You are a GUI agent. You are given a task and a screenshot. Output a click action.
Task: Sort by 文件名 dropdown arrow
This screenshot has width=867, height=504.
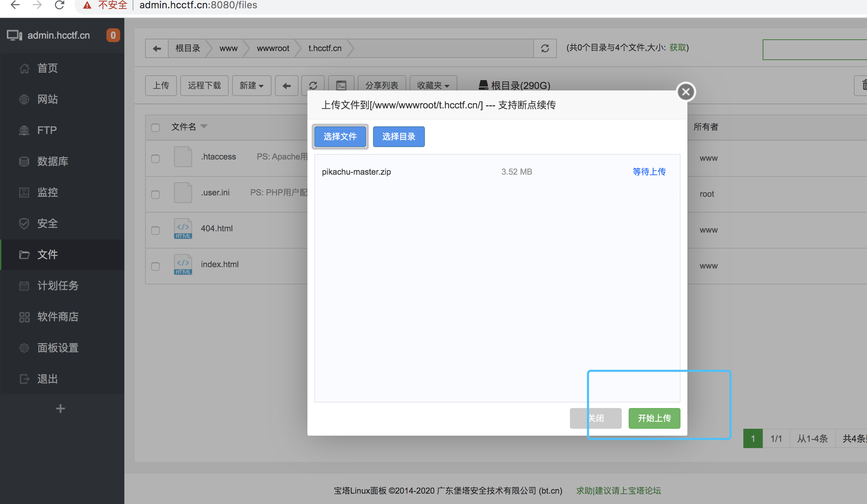click(204, 126)
